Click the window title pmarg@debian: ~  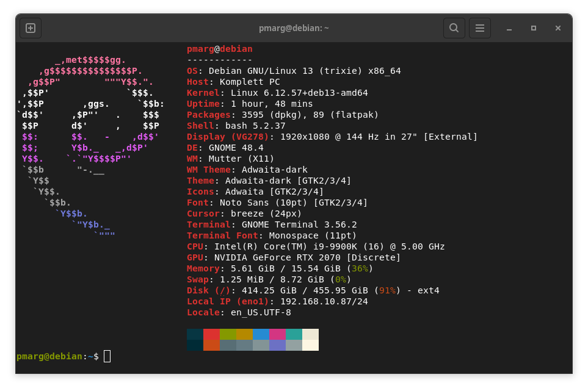(x=294, y=28)
